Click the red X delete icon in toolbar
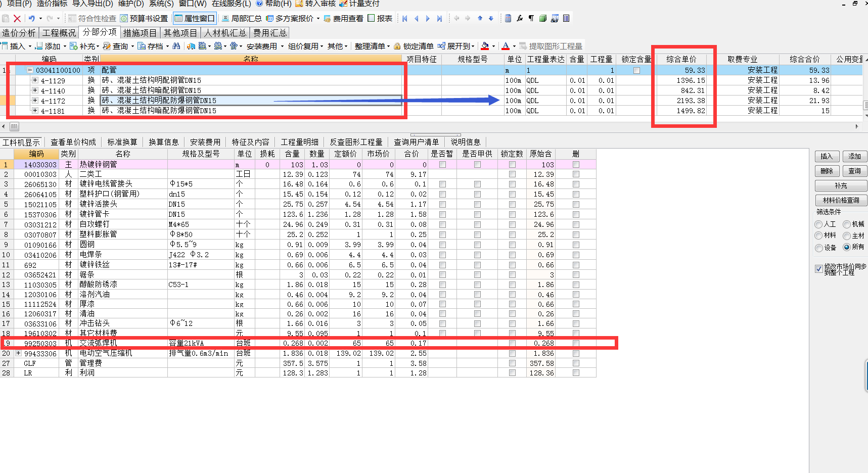Image resolution: width=868 pixels, height=473 pixels. (17, 18)
